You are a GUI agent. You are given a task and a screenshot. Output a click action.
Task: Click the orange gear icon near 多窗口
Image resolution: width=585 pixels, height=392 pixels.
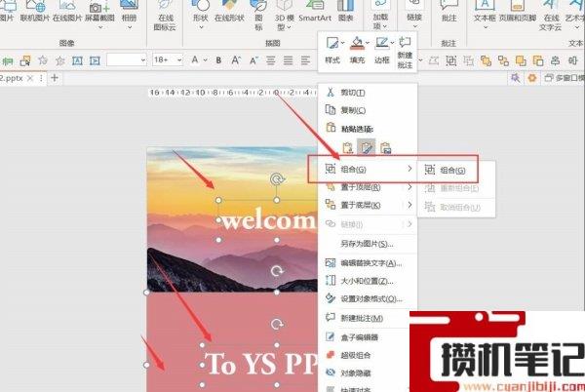(532, 78)
